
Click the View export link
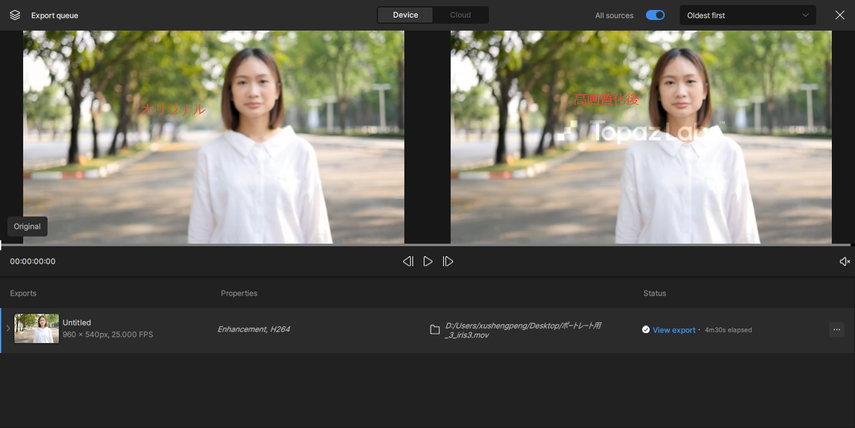click(674, 330)
